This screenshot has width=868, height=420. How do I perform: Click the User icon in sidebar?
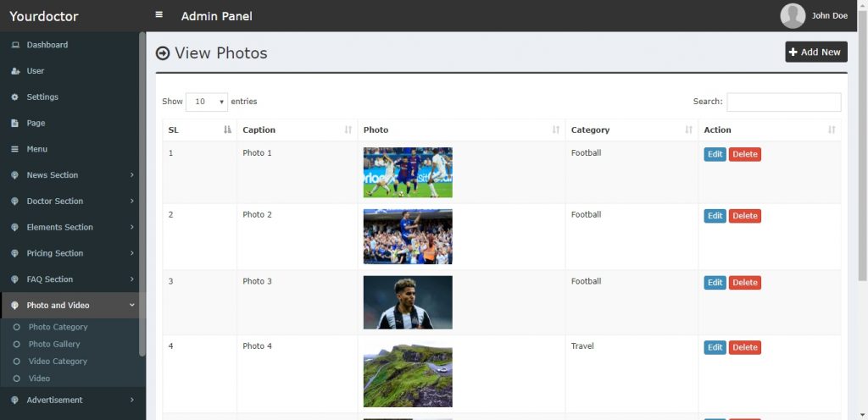coord(15,71)
